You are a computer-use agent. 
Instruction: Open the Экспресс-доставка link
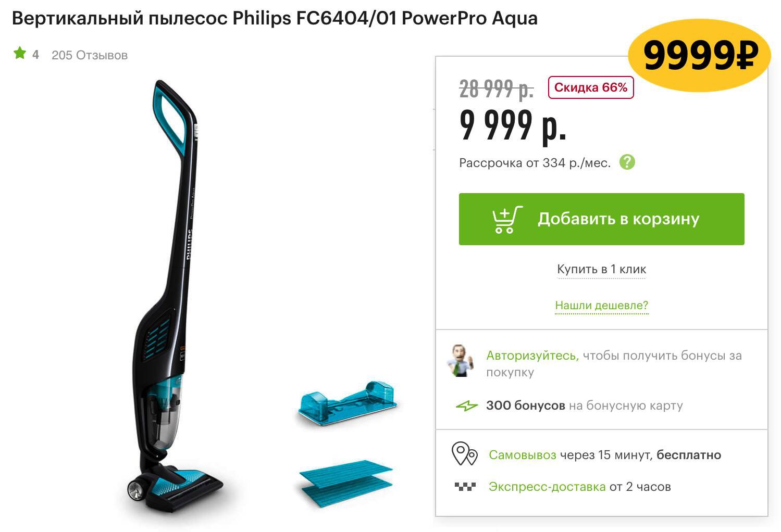click(x=547, y=487)
